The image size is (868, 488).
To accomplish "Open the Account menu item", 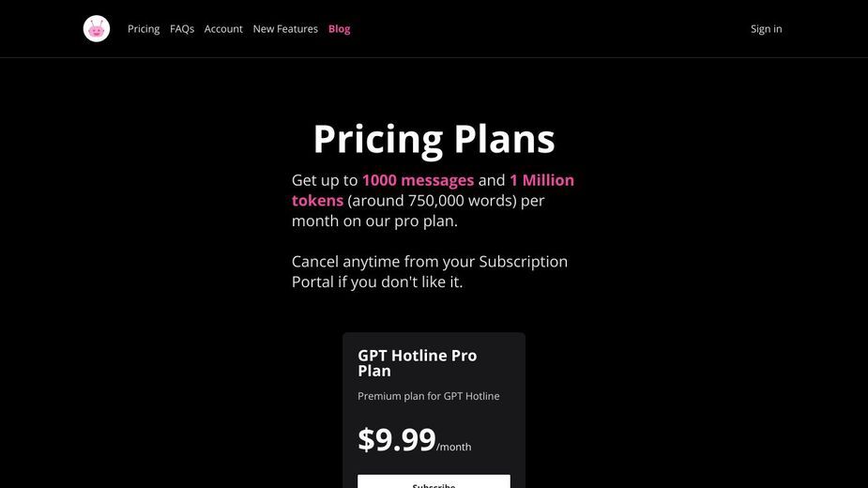I will [223, 29].
